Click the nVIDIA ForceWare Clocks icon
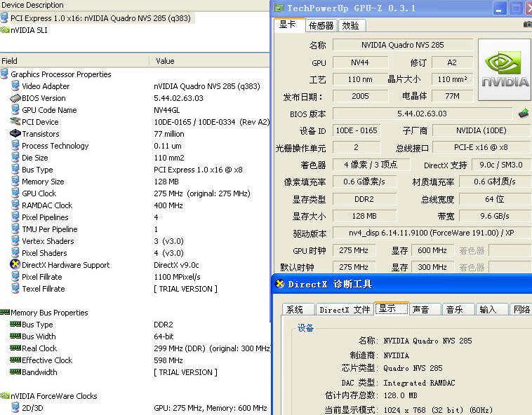Image resolution: width=532 pixels, height=415 pixels. coord(5,396)
